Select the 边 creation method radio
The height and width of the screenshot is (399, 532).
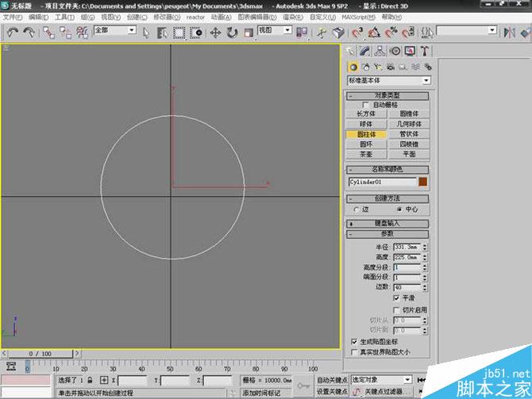357,209
